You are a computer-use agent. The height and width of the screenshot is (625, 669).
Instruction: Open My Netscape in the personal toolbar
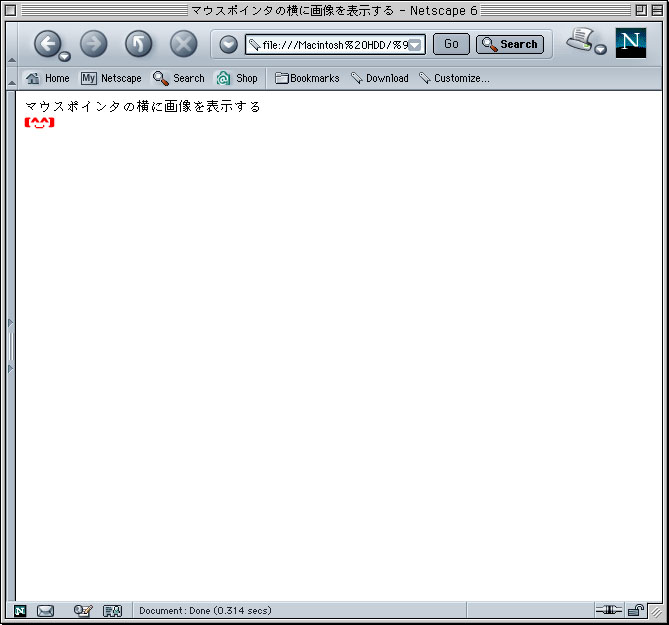pyautogui.click(x=111, y=78)
